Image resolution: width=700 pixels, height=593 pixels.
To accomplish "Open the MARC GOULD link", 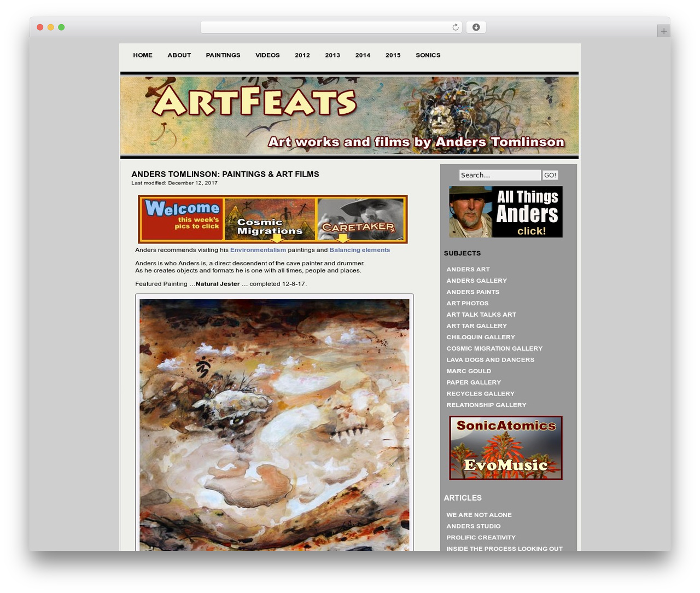I will (469, 371).
